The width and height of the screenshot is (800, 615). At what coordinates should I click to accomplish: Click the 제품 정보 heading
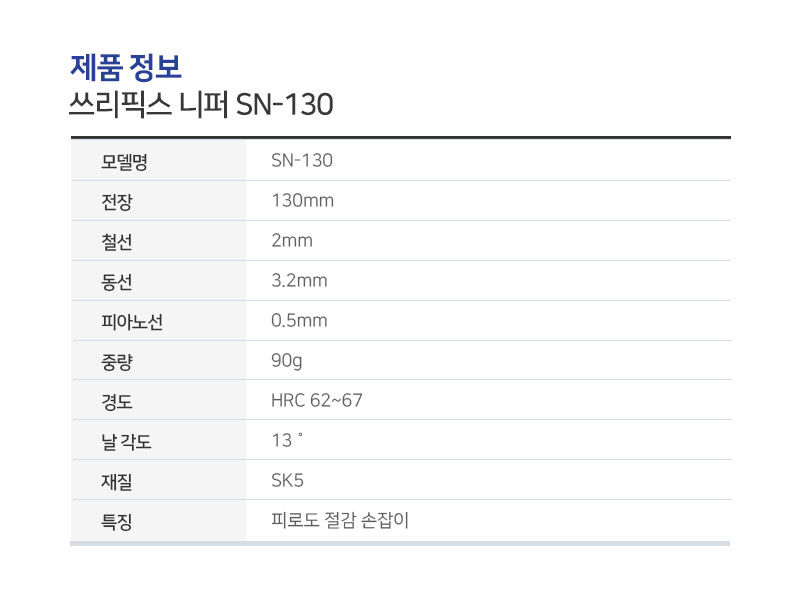126,67
